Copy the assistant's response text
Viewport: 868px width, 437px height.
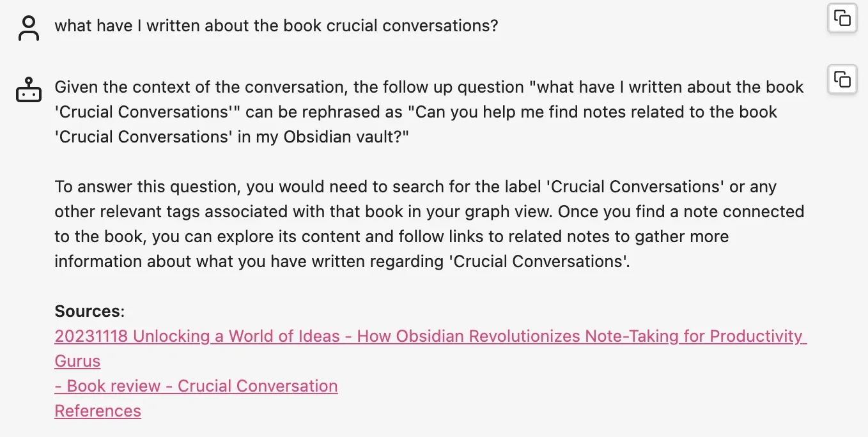click(842, 80)
